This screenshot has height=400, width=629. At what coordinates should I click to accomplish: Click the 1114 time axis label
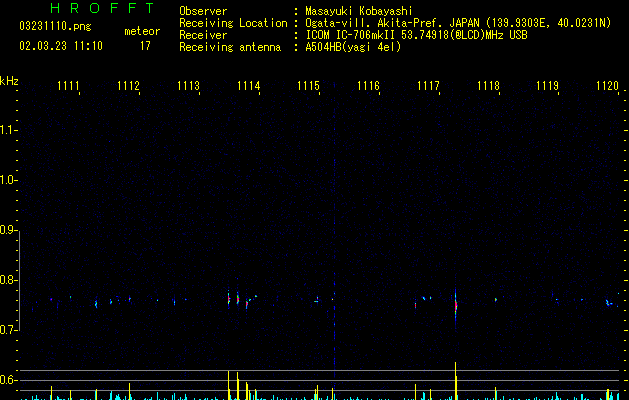pyautogui.click(x=249, y=86)
